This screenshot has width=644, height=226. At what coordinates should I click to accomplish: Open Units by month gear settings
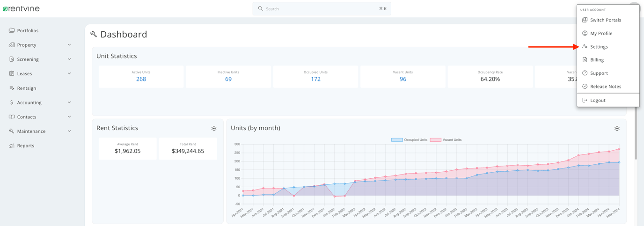coord(617,129)
